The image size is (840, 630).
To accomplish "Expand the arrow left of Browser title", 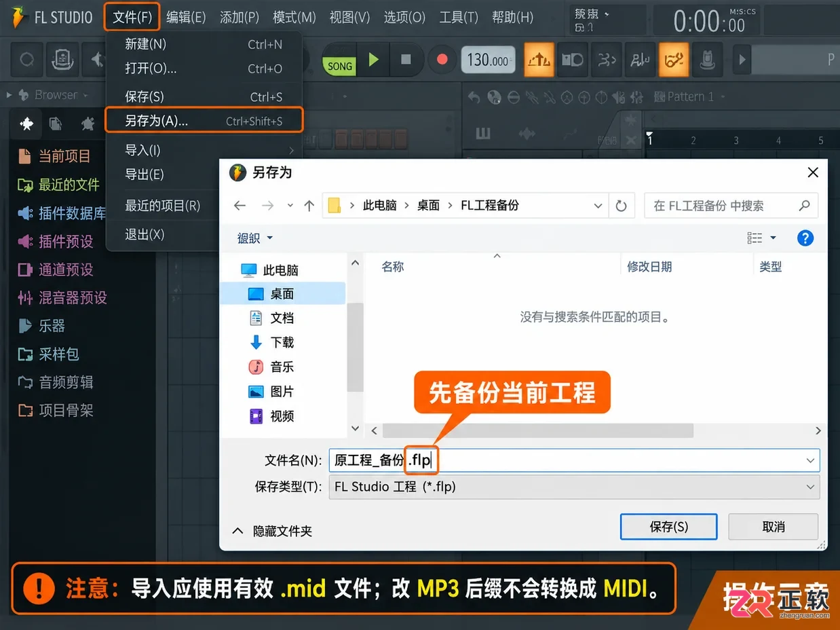I will (9, 95).
